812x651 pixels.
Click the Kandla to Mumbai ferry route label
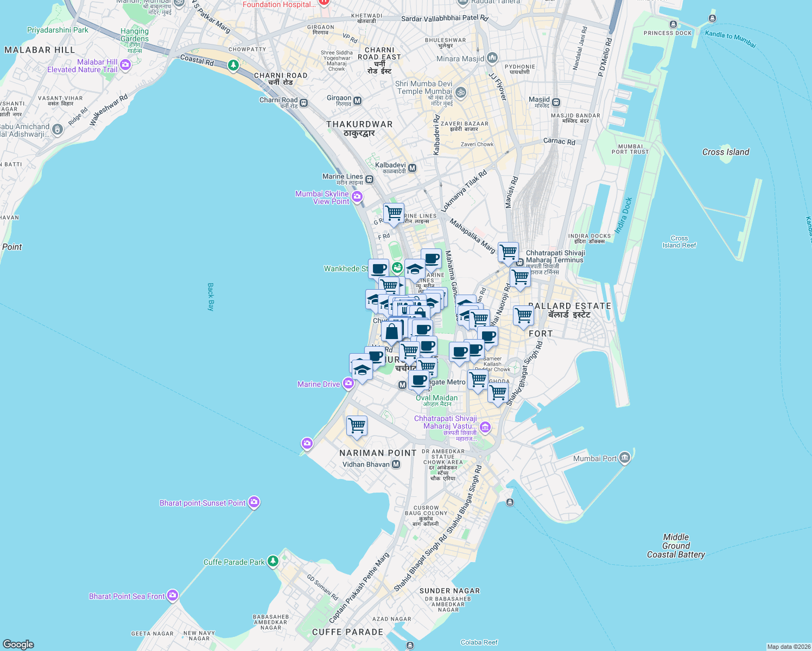click(x=731, y=39)
